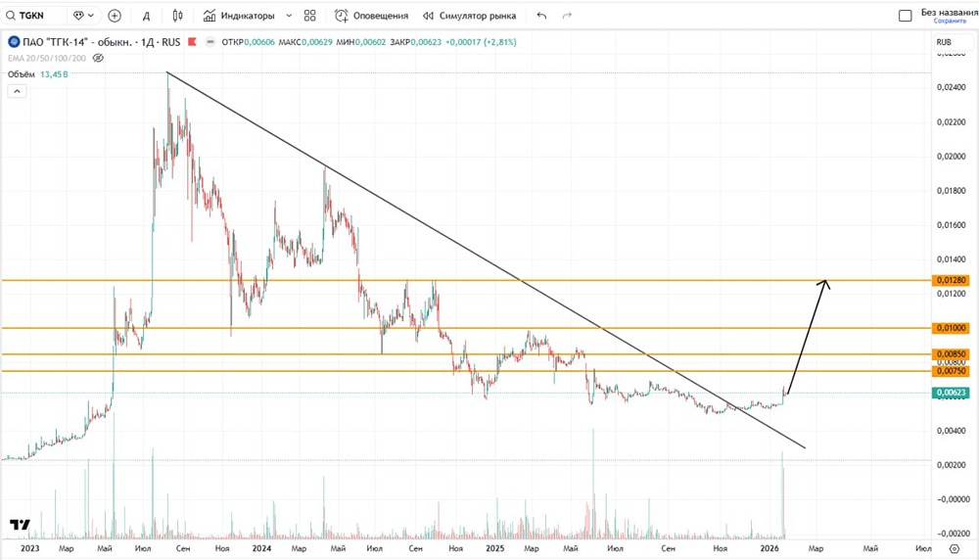Click the МИН 0,00602 low value

361,42
